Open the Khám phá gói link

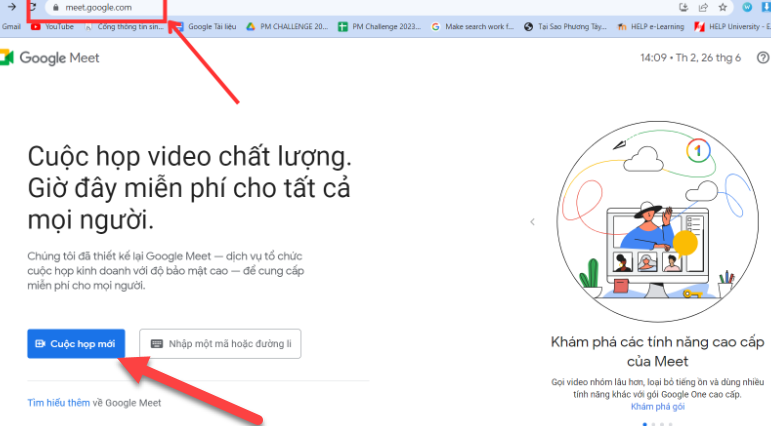655,406
